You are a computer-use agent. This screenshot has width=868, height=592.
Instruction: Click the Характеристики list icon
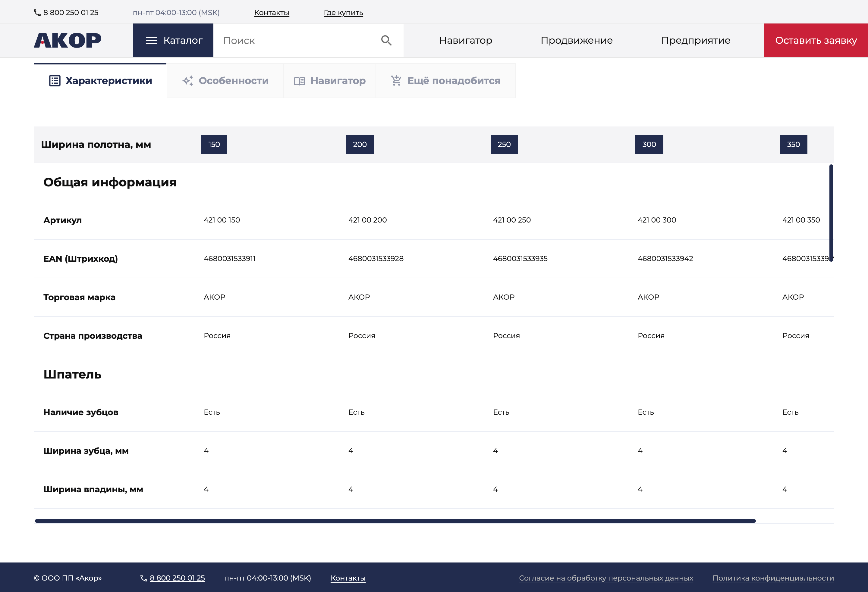pos(55,81)
